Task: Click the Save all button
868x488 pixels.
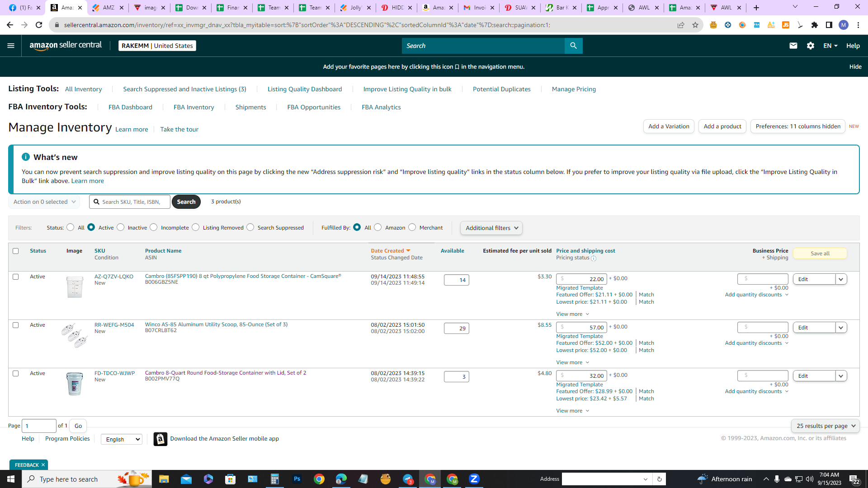Action: click(820, 253)
